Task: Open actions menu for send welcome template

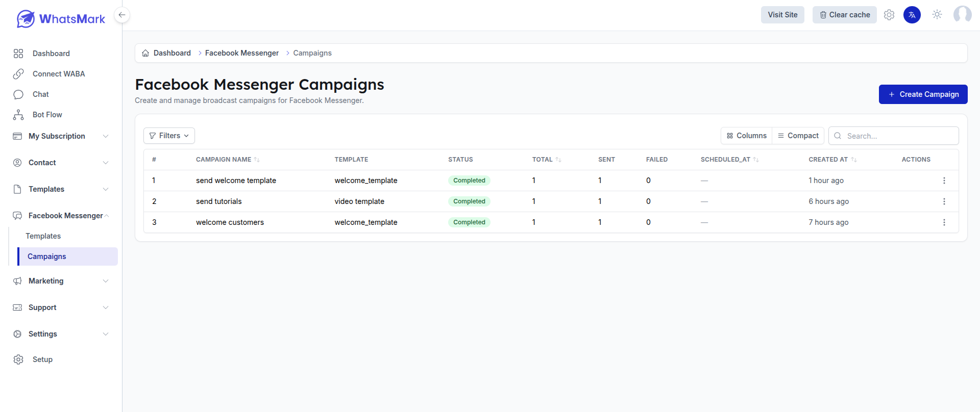Action: 944,181
